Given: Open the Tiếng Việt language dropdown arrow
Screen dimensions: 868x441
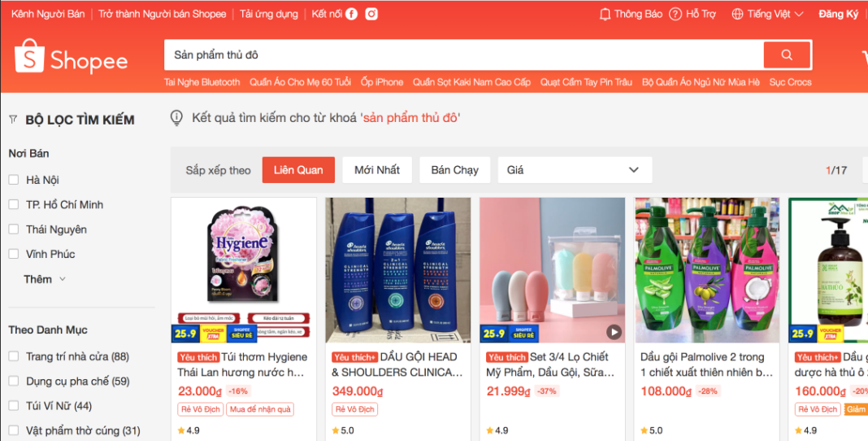Looking at the screenshot, I should 799,15.
